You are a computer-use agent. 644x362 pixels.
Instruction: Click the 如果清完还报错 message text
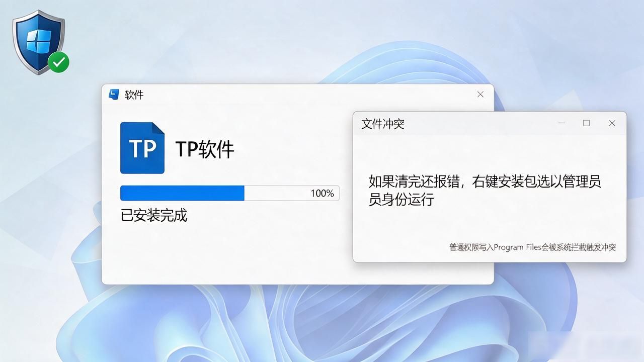pos(485,191)
